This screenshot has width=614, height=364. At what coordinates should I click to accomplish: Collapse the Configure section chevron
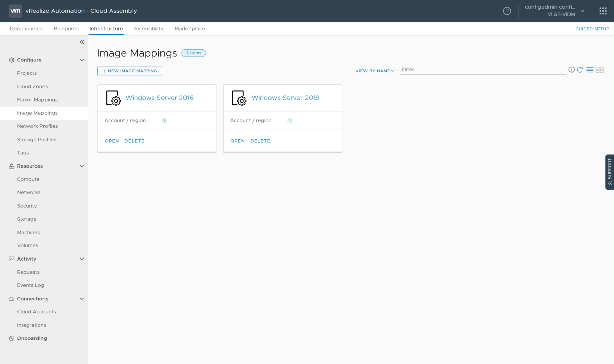82,60
